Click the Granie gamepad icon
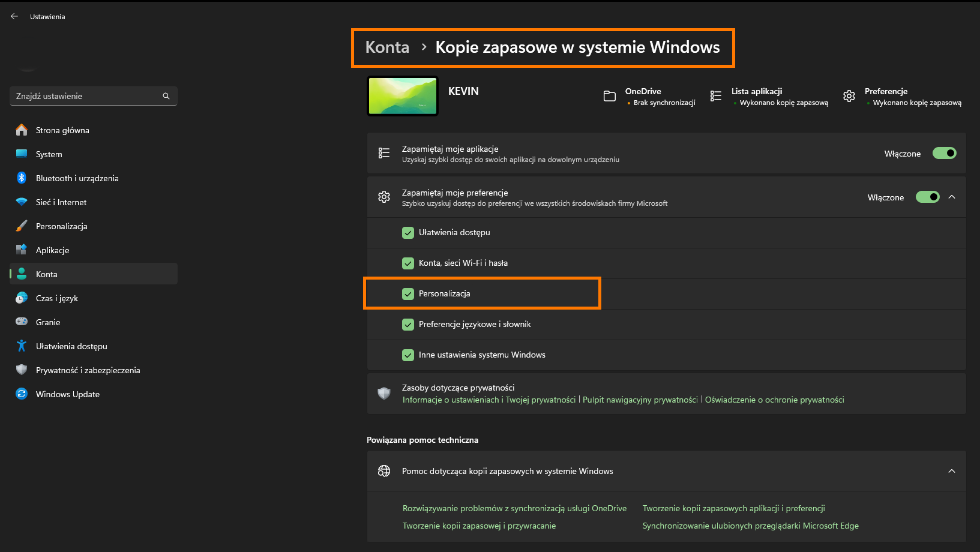Image resolution: width=980 pixels, height=552 pixels. 22,322
